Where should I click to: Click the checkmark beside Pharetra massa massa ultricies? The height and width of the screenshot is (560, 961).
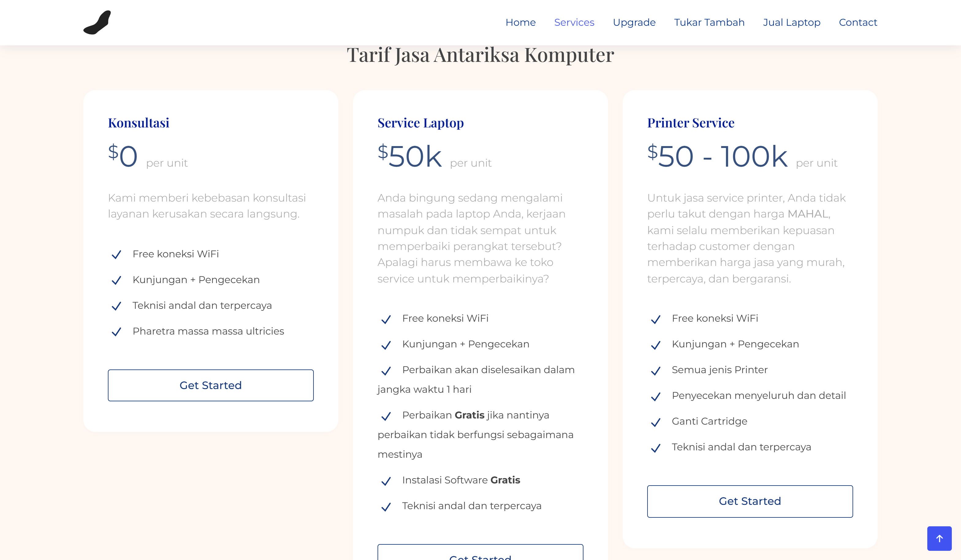116,332
